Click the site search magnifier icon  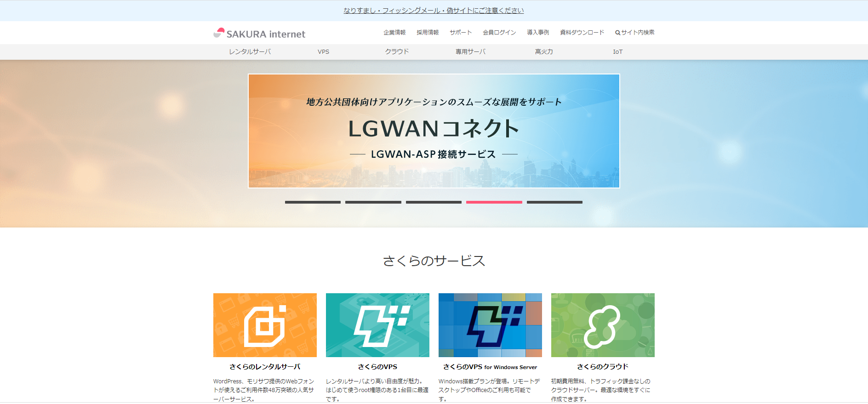click(x=617, y=33)
